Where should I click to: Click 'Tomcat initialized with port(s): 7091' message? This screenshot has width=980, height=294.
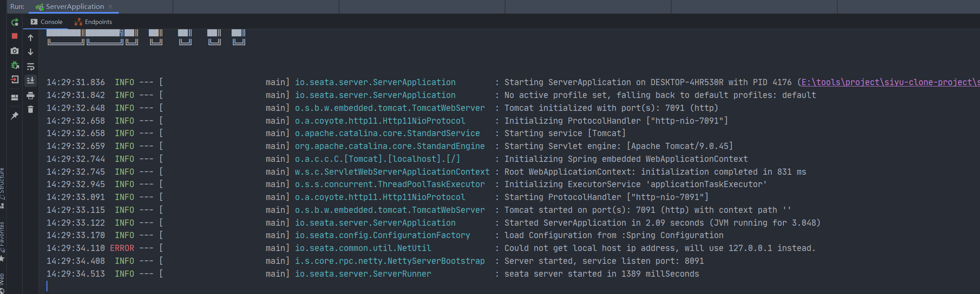pyautogui.click(x=612, y=108)
